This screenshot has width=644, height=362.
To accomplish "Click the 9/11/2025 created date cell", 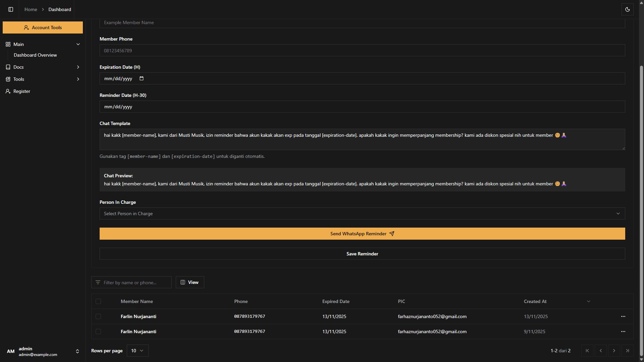I will pos(535,331).
